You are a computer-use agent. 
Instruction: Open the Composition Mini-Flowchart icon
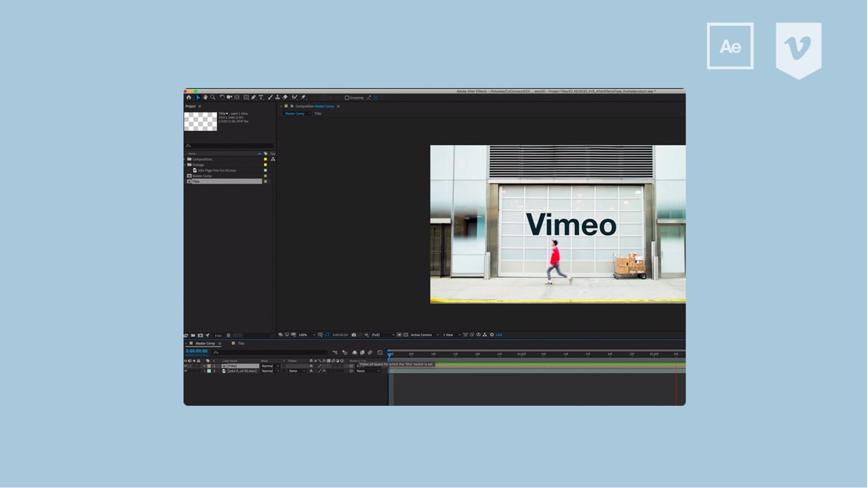tap(335, 352)
